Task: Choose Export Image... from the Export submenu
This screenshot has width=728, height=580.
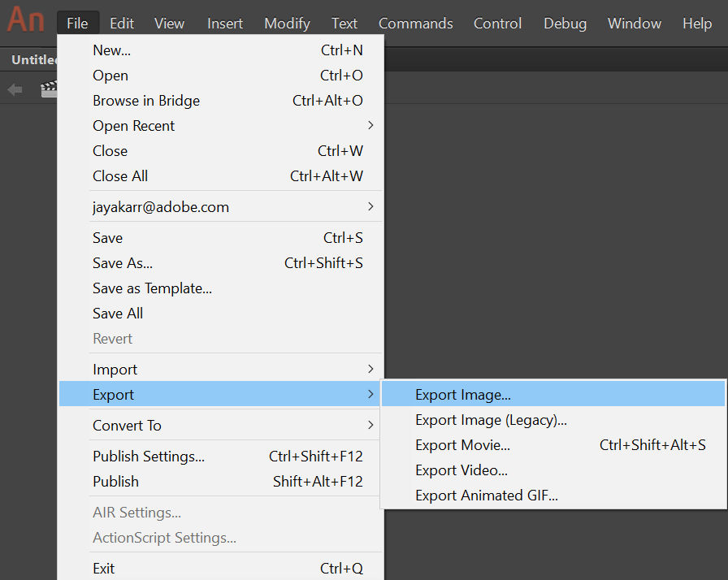Action: (x=463, y=395)
